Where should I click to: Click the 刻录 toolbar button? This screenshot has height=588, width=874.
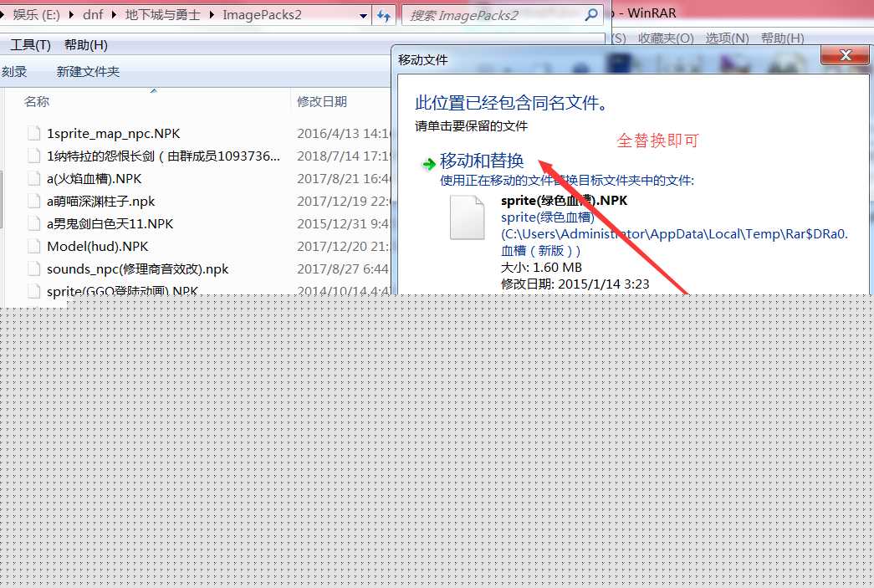point(14,71)
